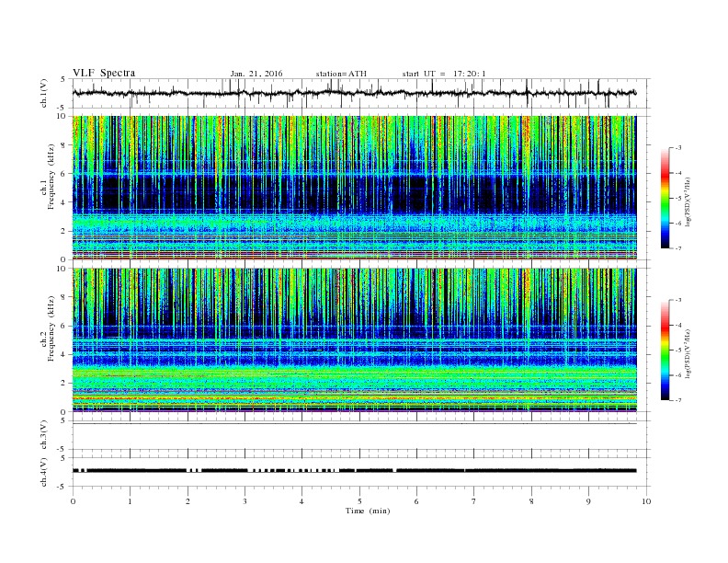Click the 'VLF Spectra' title text

104,73
